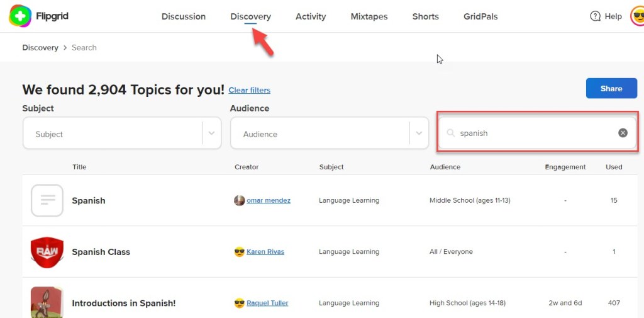Click the Clear filters link

(x=249, y=90)
